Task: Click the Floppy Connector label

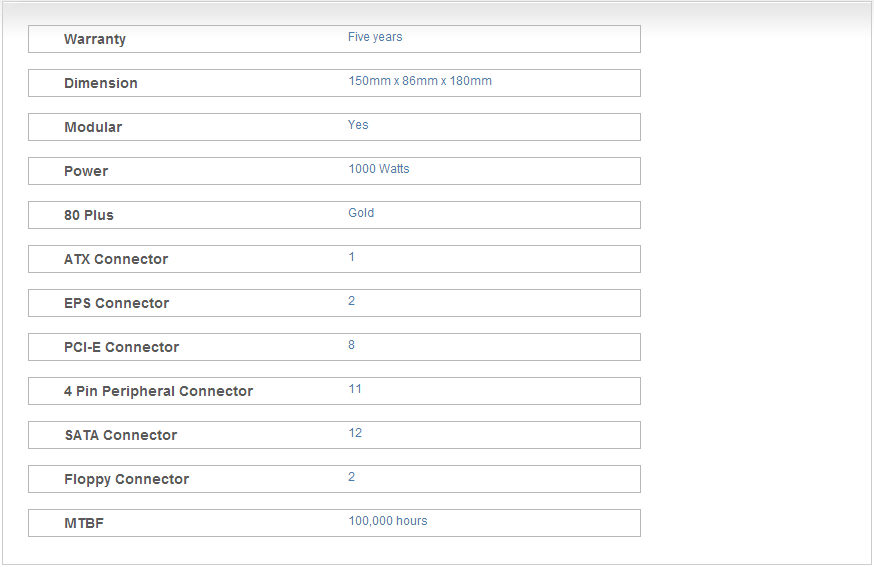Action: (x=126, y=479)
